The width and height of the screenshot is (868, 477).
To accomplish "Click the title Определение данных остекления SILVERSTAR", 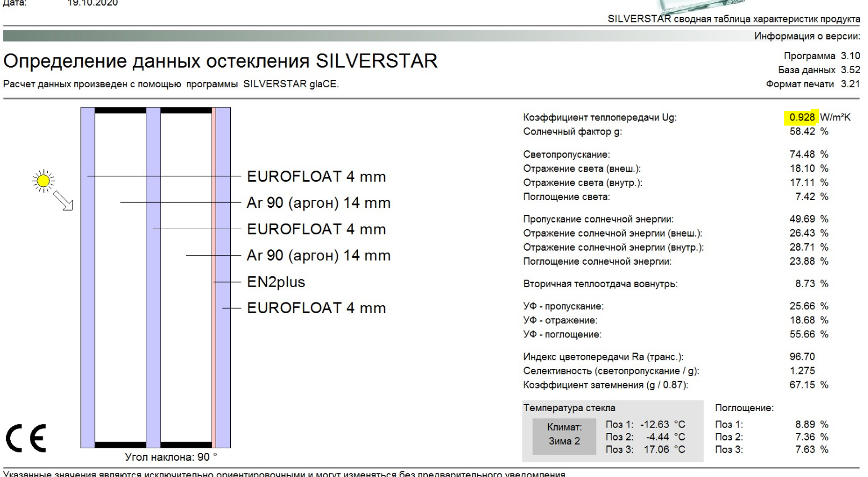I will coord(221,60).
